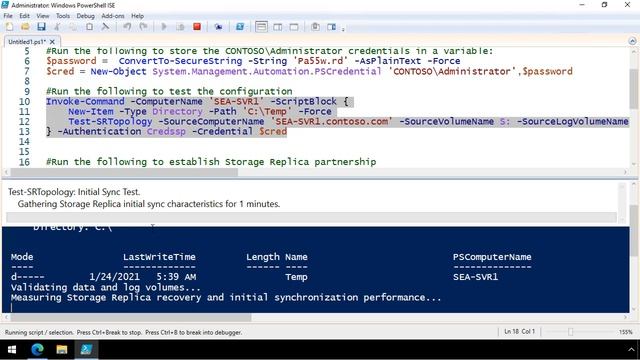640x360 pixels.
Task: Click the Run Script play icon
Action: [x=164, y=27]
